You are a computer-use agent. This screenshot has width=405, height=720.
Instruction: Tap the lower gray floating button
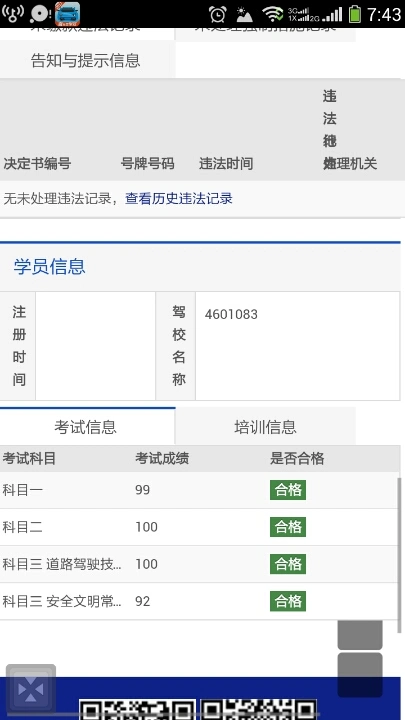(x=360, y=675)
